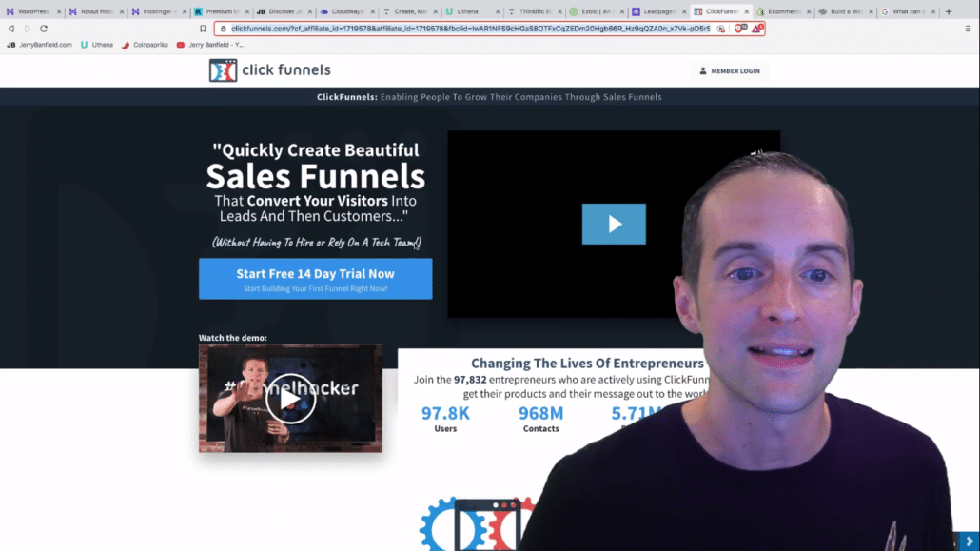The width and height of the screenshot is (980, 551).
Task: Close the Cloudways tab
Action: [373, 11]
